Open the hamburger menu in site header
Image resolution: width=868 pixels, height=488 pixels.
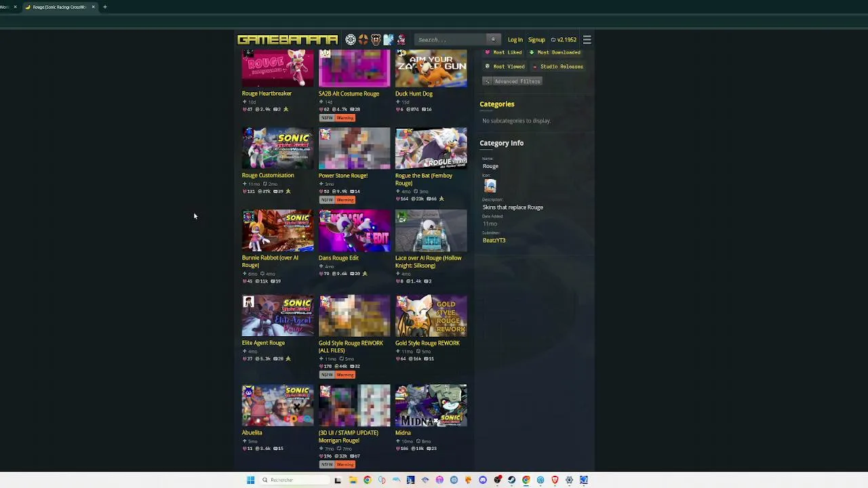click(587, 39)
